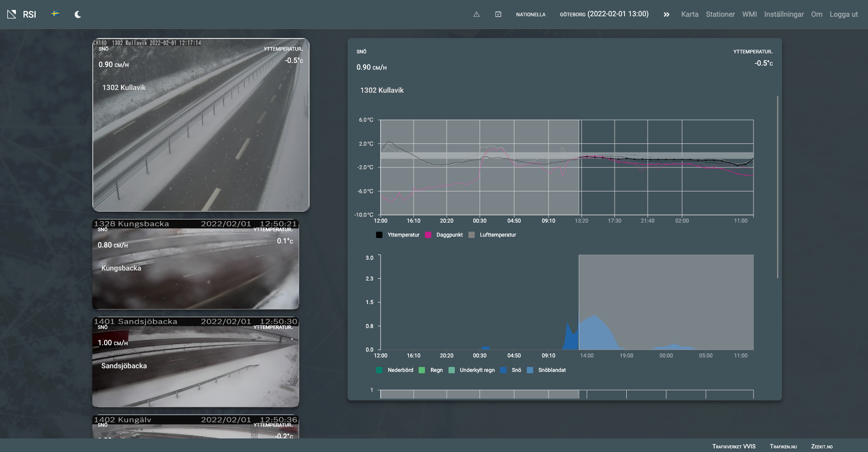The width and height of the screenshot is (868, 452).
Task: Click the Logga ut link
Action: [843, 14]
